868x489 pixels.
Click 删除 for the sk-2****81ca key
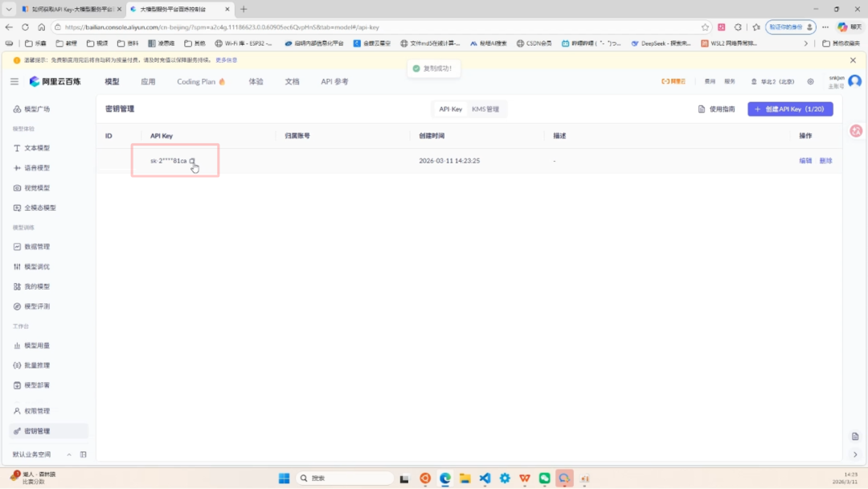pos(825,161)
